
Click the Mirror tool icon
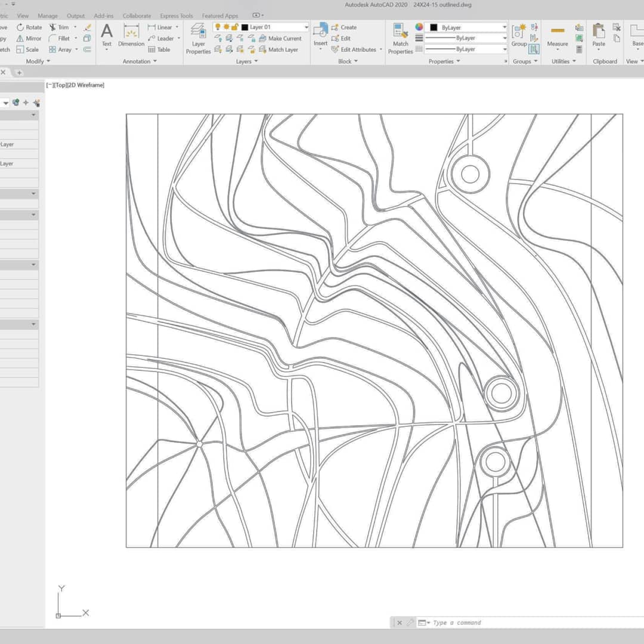click(20, 39)
